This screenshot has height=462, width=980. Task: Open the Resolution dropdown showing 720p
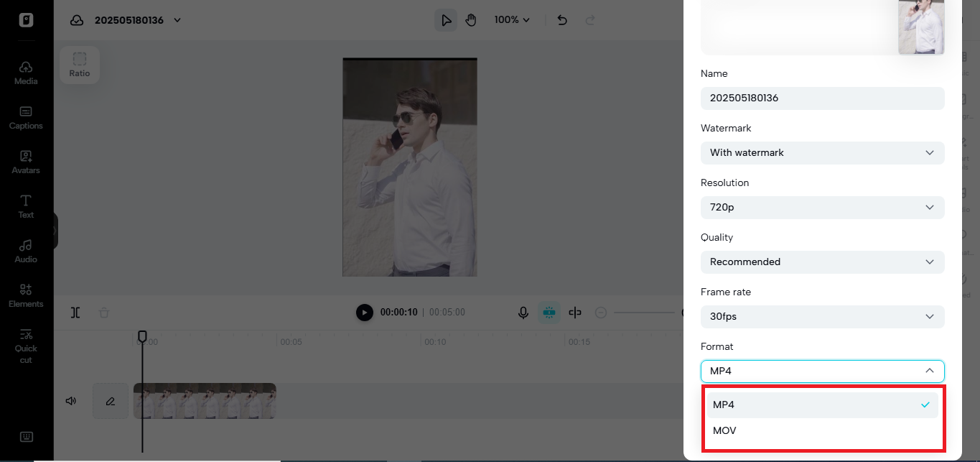point(822,207)
